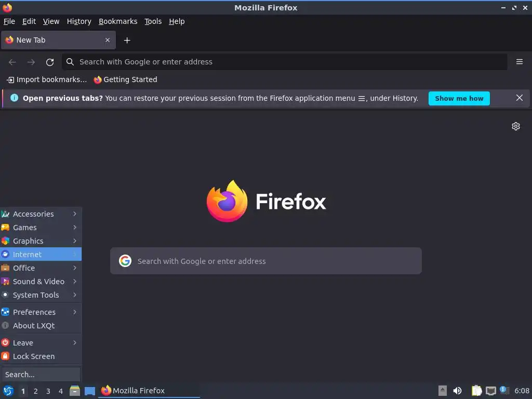Open the volume speaker icon in the tray

[457, 391]
